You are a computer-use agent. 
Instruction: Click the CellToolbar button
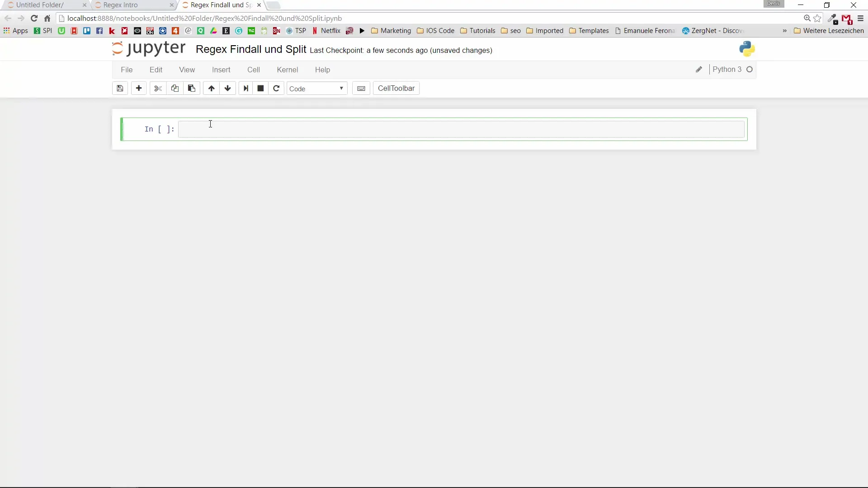click(396, 89)
